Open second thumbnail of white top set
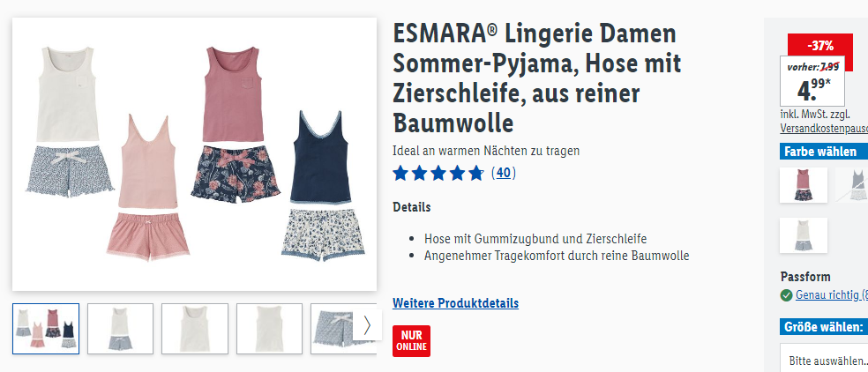The height and width of the screenshot is (372, 868). click(120, 329)
